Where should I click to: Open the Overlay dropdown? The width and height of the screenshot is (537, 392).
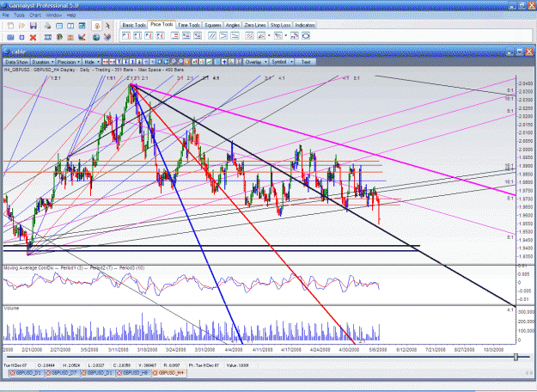click(x=256, y=62)
